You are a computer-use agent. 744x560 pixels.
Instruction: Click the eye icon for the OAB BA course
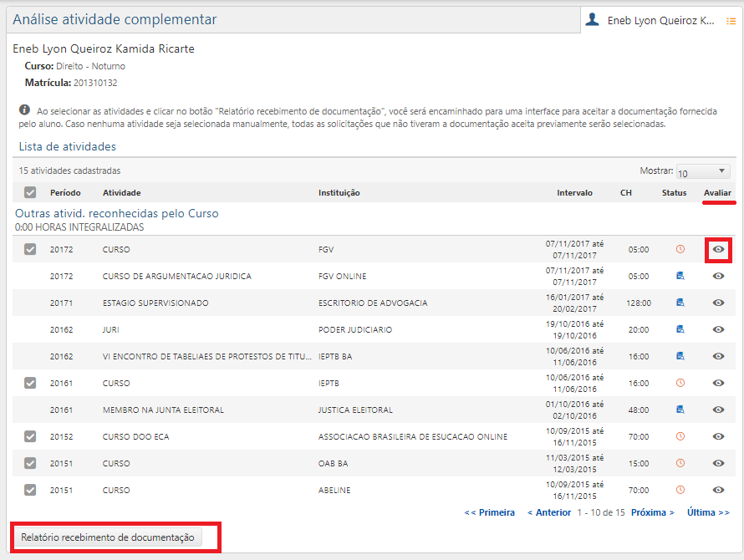[717, 463]
